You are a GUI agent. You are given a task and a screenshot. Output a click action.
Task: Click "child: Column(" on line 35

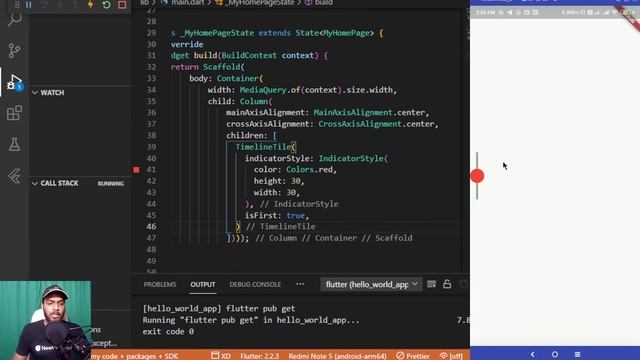(x=240, y=101)
